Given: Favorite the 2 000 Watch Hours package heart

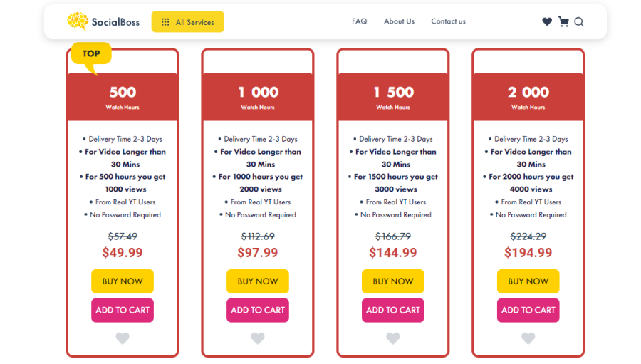Looking at the screenshot, I should click(528, 338).
